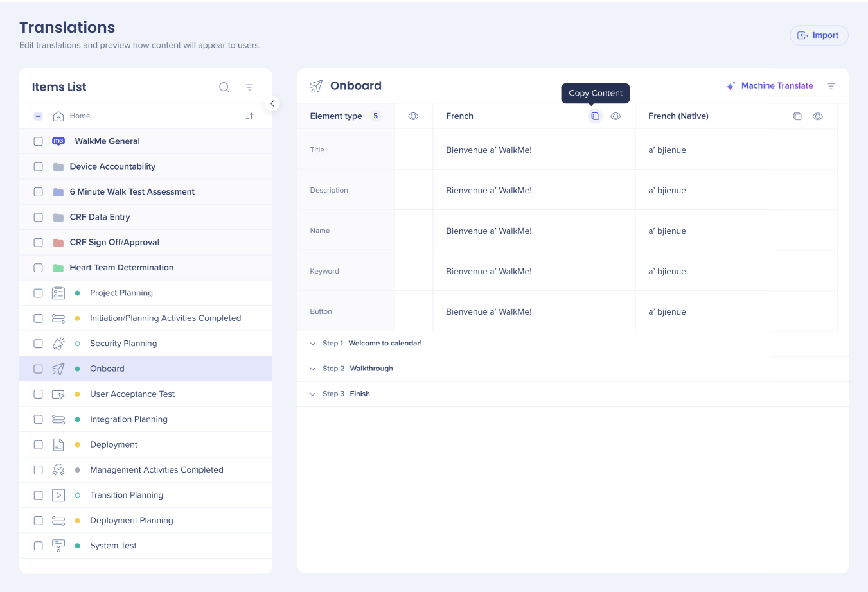This screenshot has height=592, width=868.
Task: Click copy icon in French (Native) column
Action: [797, 116]
